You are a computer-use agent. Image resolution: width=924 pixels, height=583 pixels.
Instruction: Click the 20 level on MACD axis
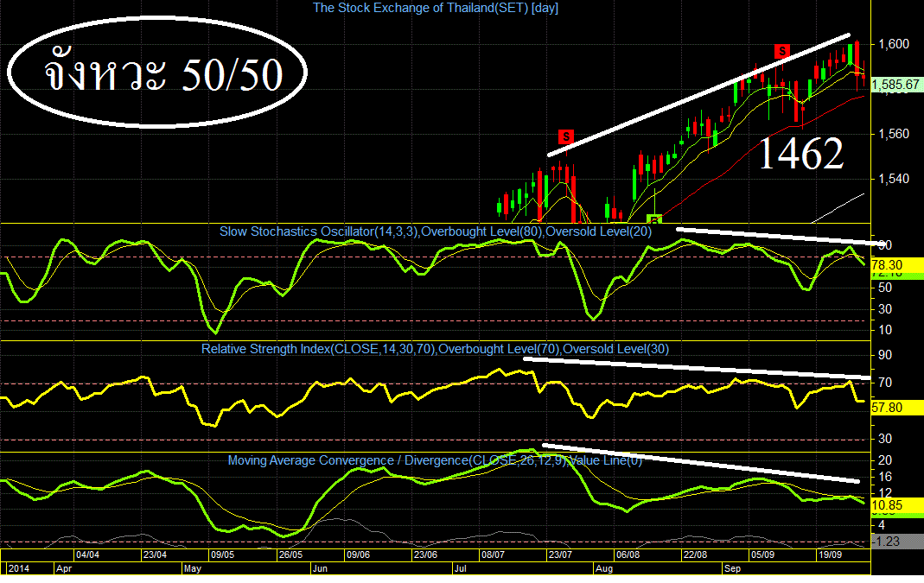click(885, 459)
